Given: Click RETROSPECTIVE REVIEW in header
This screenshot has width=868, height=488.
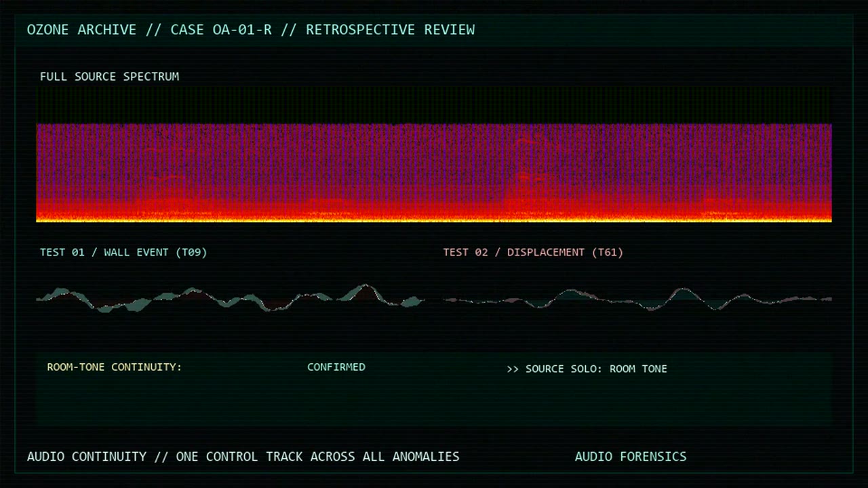Looking at the screenshot, I should [x=390, y=30].
